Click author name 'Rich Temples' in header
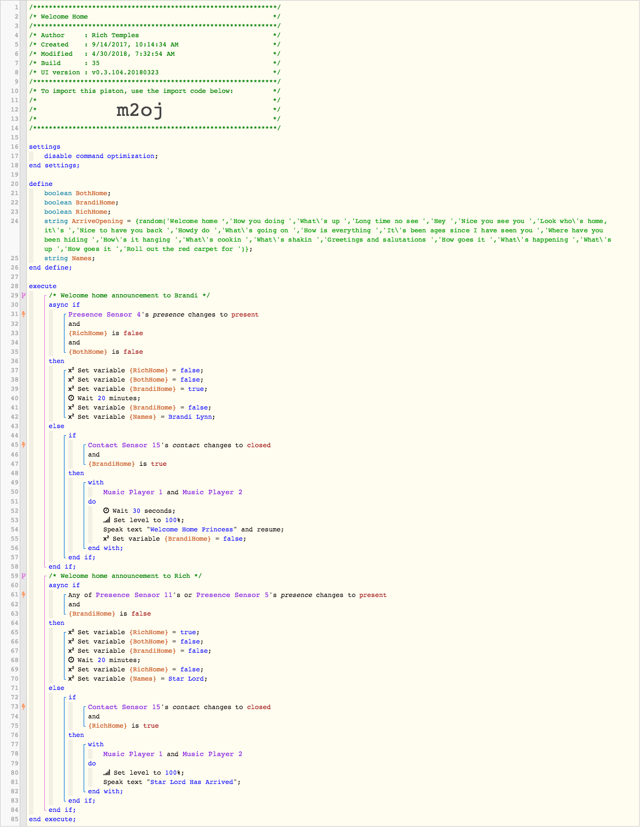The width and height of the screenshot is (644, 831). tap(115, 35)
